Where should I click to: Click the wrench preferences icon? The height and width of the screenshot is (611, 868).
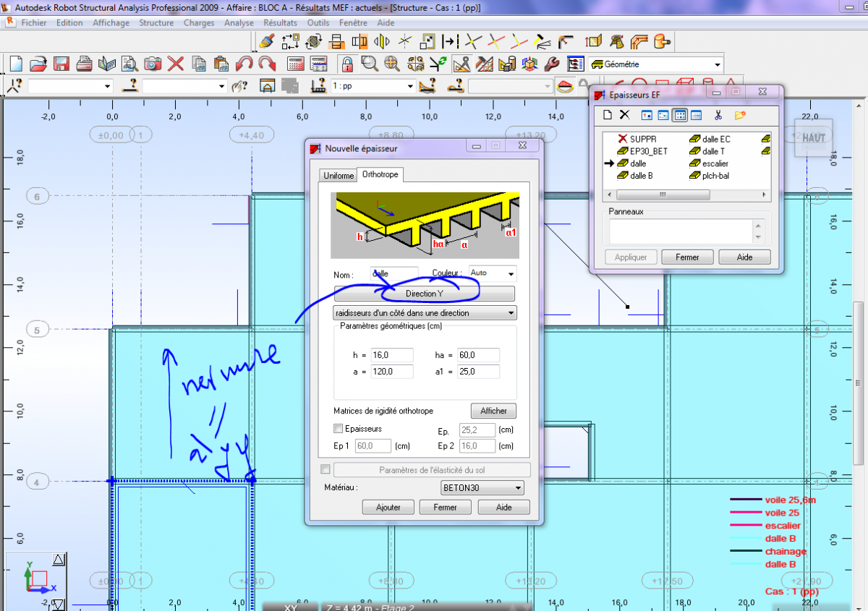pyautogui.click(x=552, y=64)
